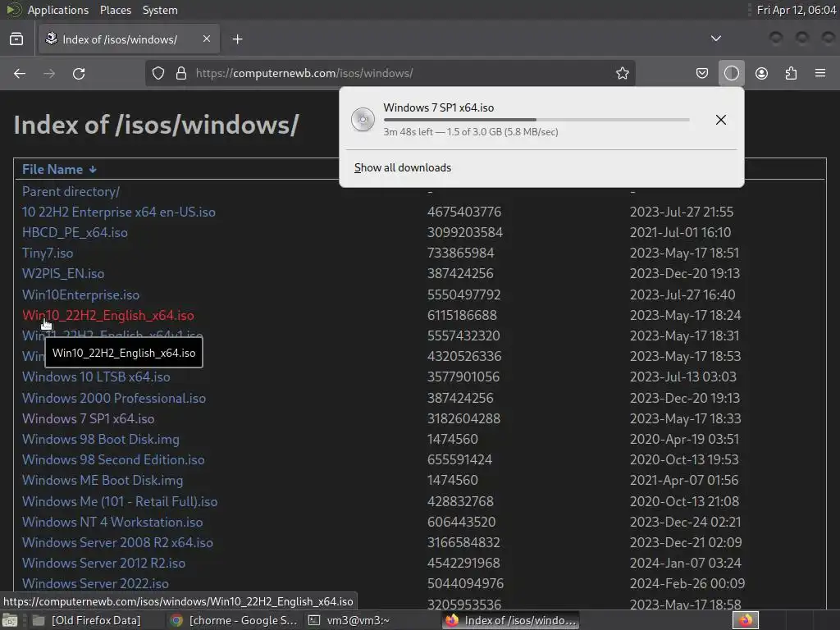The height and width of the screenshot is (630, 840).
Task: Open the Firefox account icon
Action: [761, 73]
